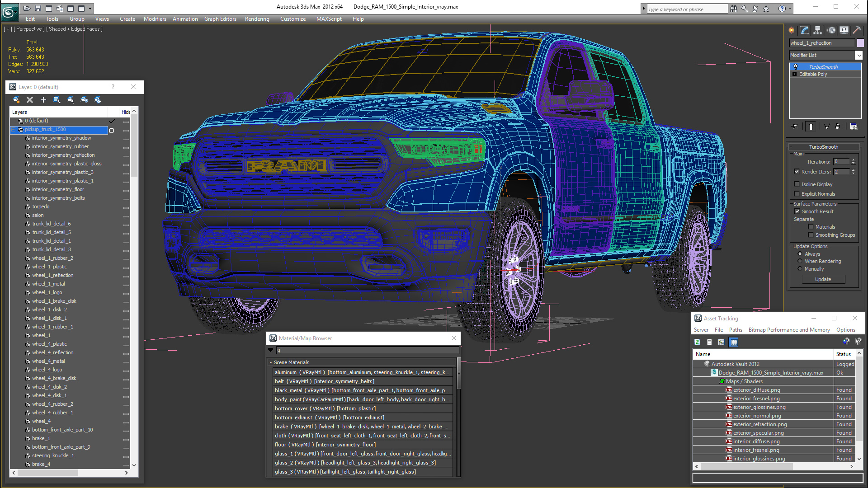This screenshot has height=488, width=868.
Task: Open the Help dropdown arrow in title bar
Action: click(x=790, y=9)
